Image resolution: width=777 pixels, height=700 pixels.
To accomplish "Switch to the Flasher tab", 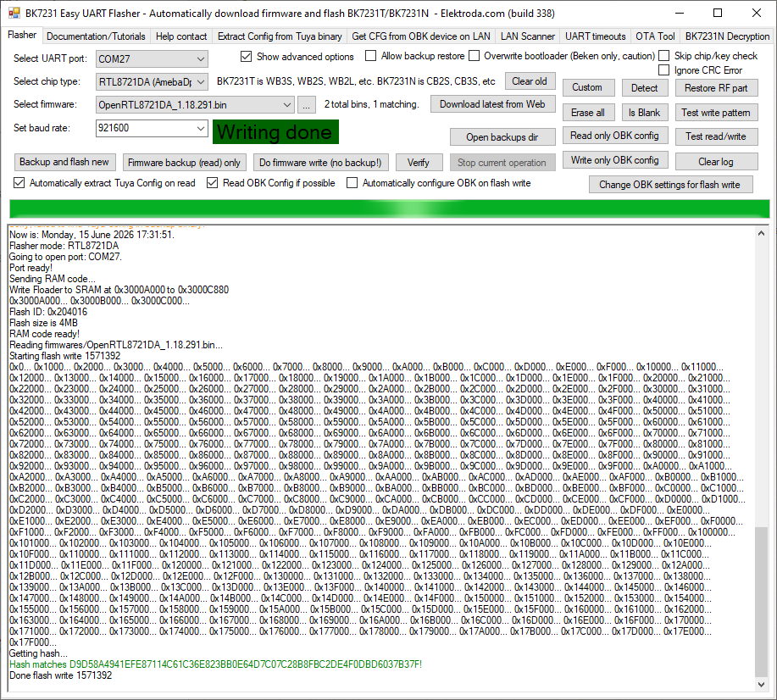I will click(x=22, y=35).
